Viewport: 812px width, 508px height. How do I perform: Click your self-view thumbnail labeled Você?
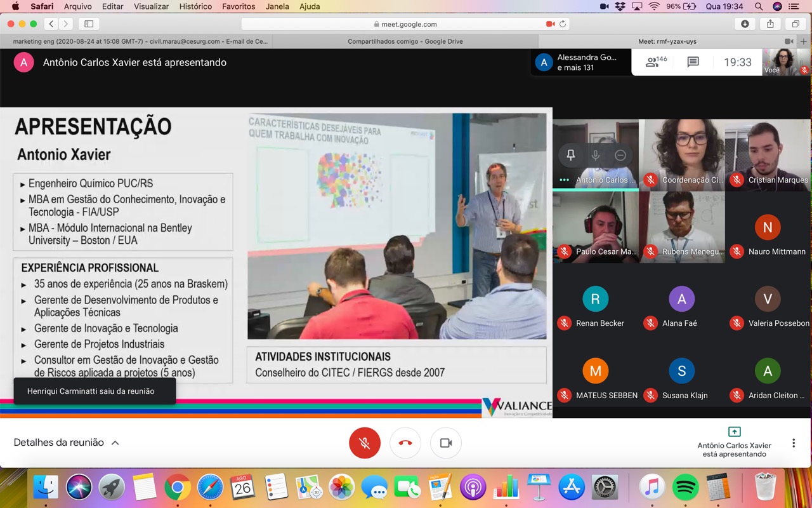tap(786, 62)
